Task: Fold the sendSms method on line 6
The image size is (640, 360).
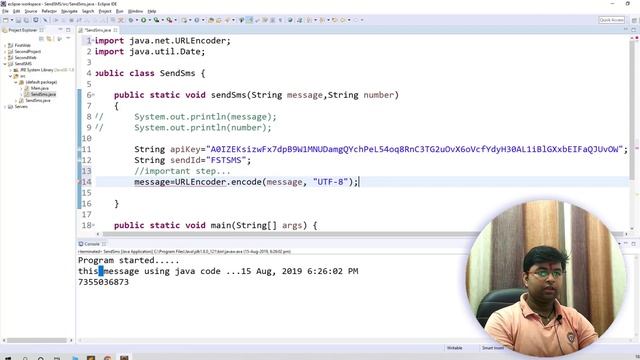Action: pyautogui.click(x=93, y=95)
